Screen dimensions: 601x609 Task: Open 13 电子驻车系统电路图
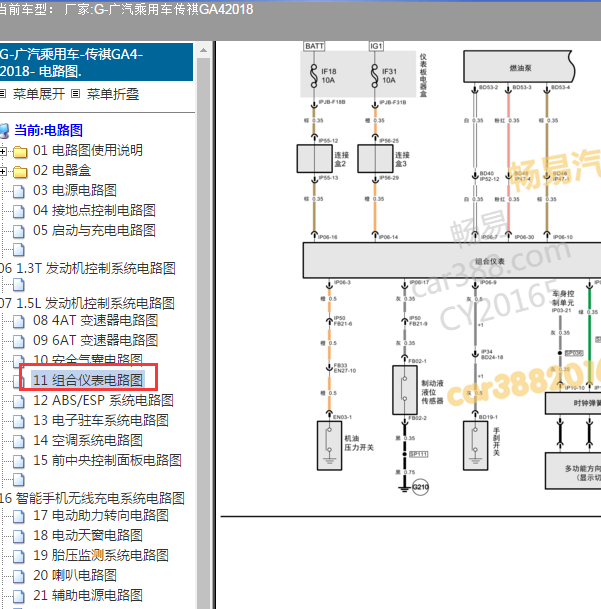click(101, 420)
